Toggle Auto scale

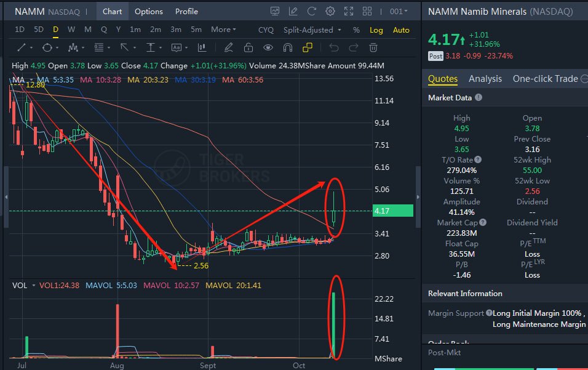click(x=401, y=30)
